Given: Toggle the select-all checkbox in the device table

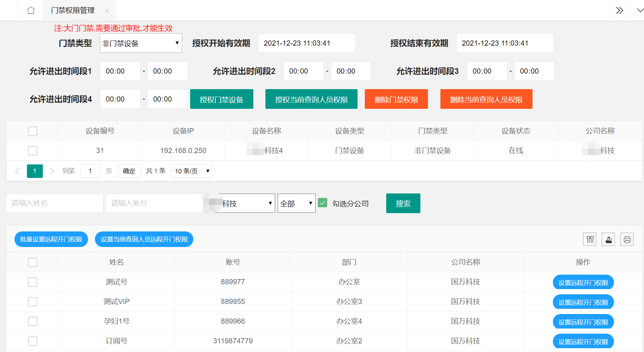Looking at the screenshot, I should [x=32, y=131].
